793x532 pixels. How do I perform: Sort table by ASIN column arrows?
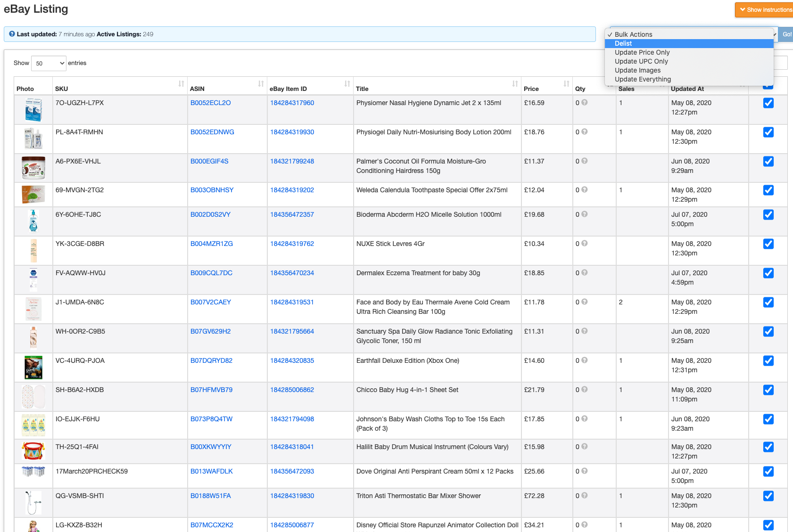coord(261,84)
